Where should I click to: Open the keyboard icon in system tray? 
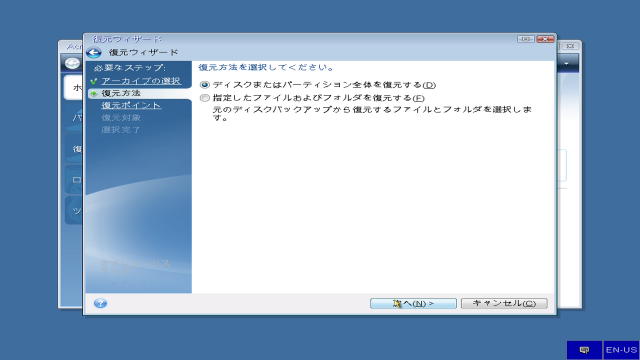tap(584, 350)
